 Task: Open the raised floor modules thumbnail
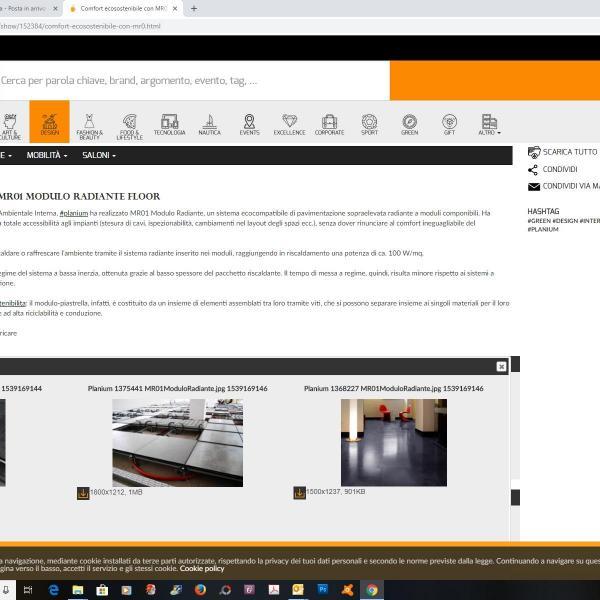178,443
